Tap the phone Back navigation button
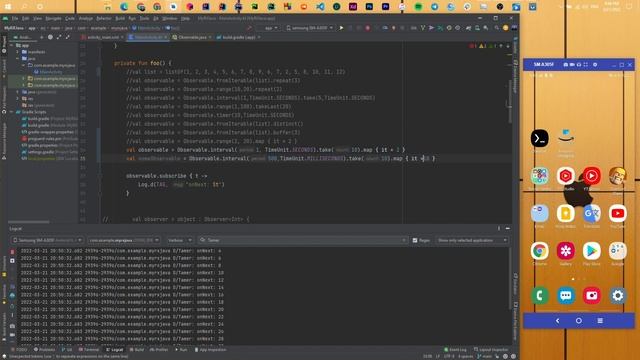 (558, 321)
